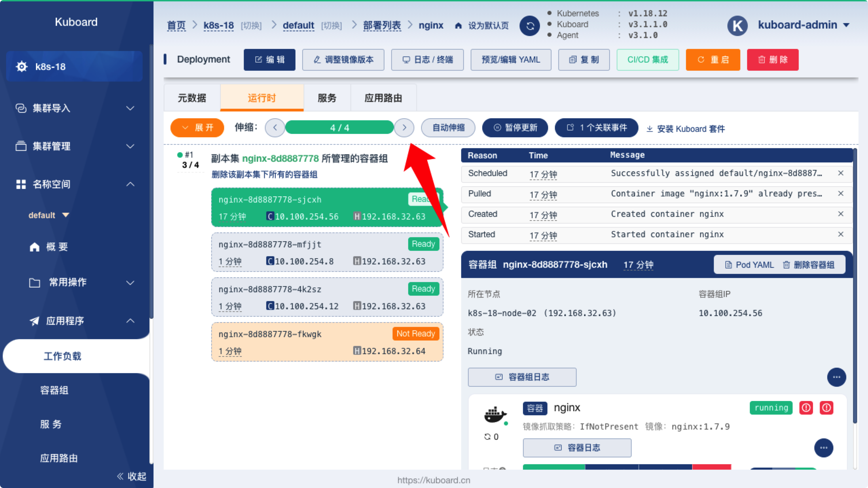Switch to the 应用路由 tab
The width and height of the screenshot is (868, 488).
(x=383, y=98)
